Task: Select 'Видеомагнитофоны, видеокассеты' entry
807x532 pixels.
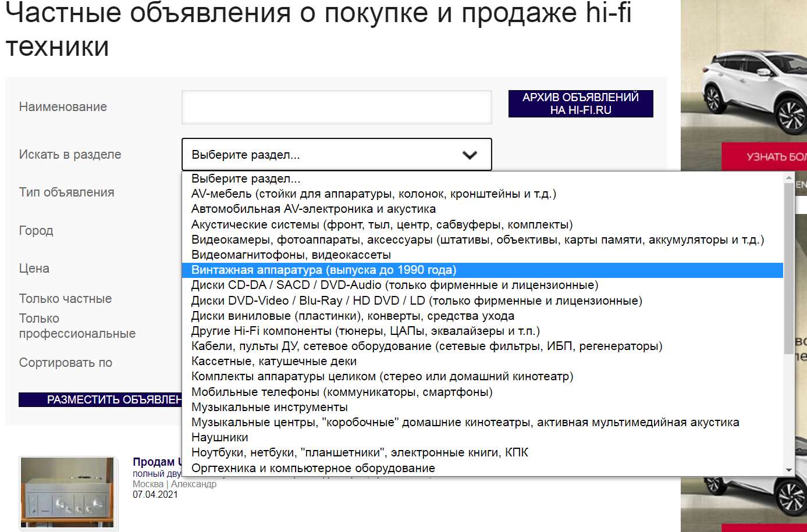Action: (291, 255)
